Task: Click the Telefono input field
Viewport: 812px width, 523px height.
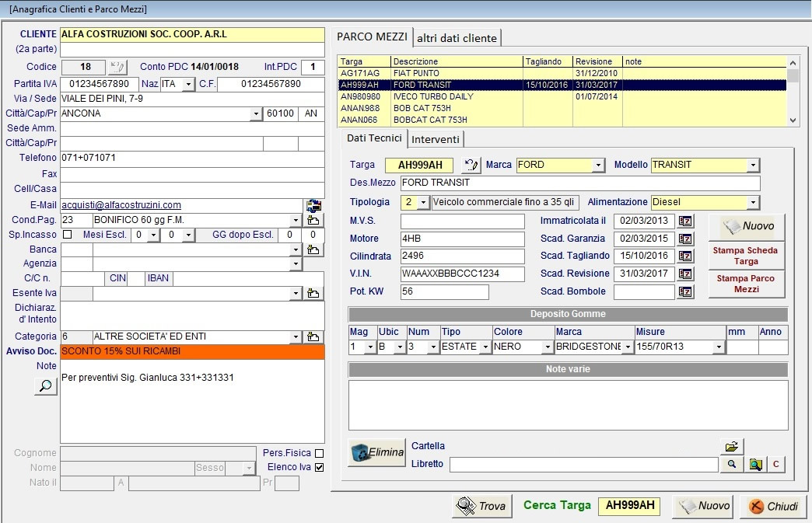Action: coord(192,159)
